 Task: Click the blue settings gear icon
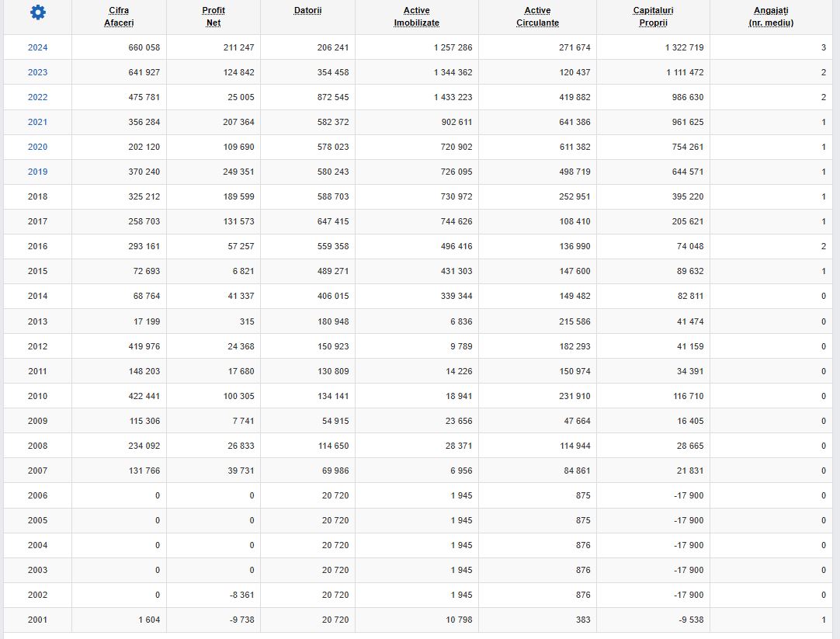(x=37, y=12)
